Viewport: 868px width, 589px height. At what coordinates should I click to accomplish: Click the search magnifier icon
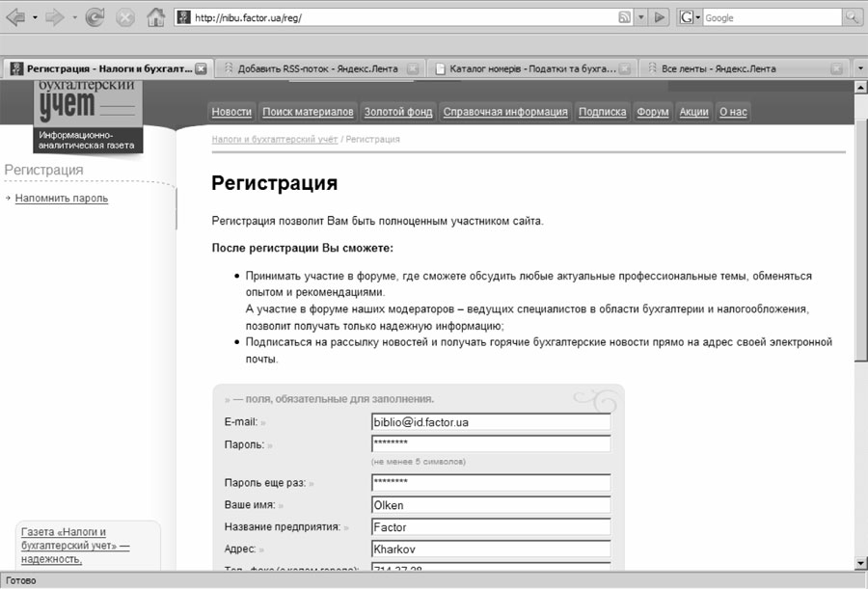pyautogui.click(x=853, y=17)
